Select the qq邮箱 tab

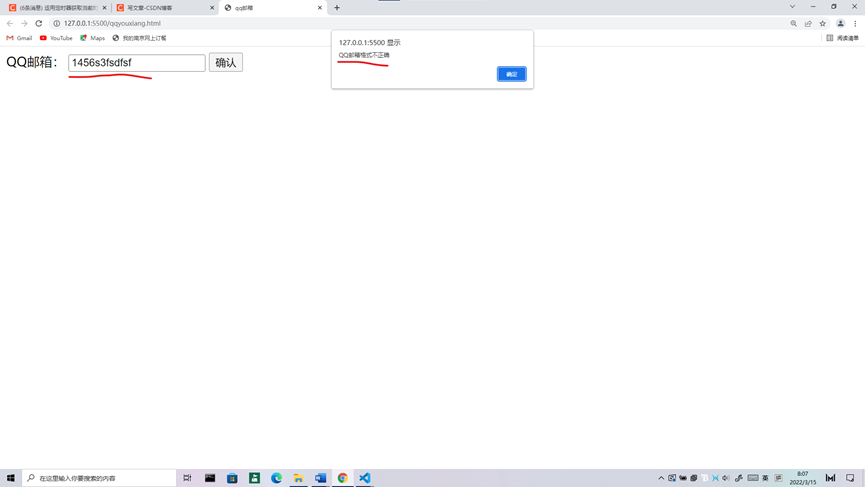pyautogui.click(x=271, y=8)
